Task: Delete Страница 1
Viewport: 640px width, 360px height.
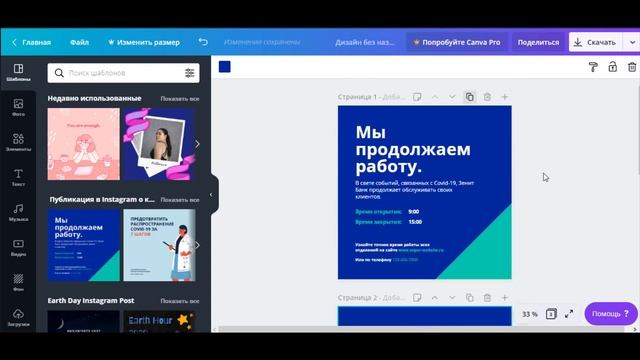Action: (x=487, y=97)
